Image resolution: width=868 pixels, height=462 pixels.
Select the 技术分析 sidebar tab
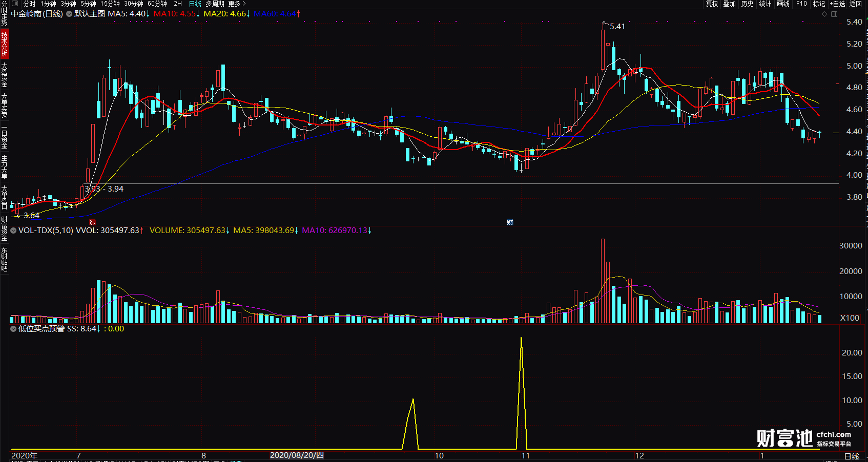(4, 44)
